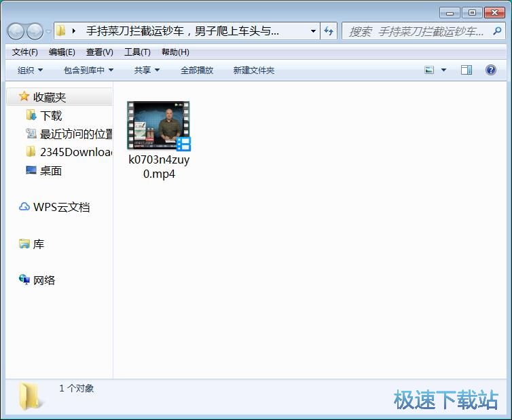
Task: Click the refresh button beside address bar
Action: (329, 31)
